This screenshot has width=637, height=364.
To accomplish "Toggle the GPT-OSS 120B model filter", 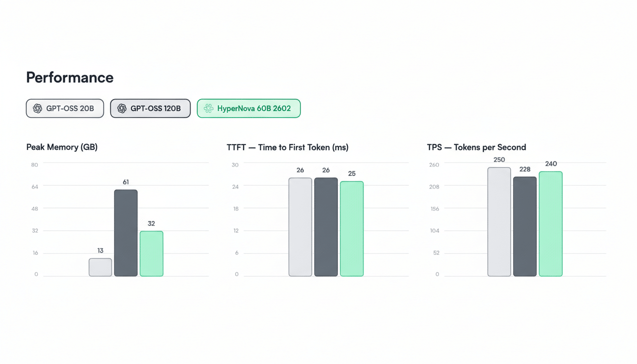I will click(150, 109).
